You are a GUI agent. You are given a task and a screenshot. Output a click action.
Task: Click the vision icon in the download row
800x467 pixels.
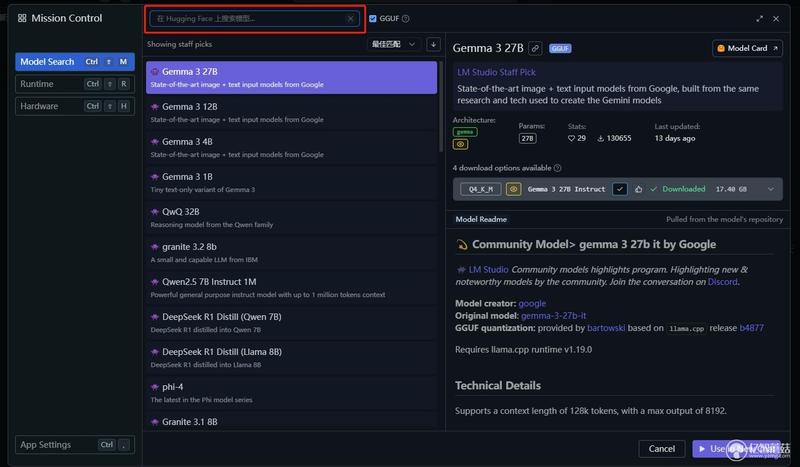coord(513,189)
